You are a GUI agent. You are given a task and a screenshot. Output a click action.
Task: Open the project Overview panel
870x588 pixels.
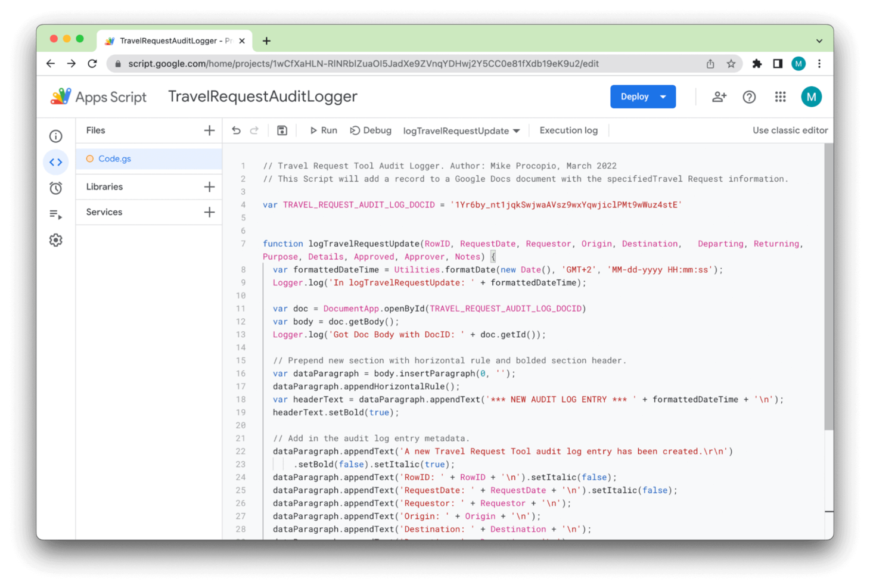[x=55, y=136]
